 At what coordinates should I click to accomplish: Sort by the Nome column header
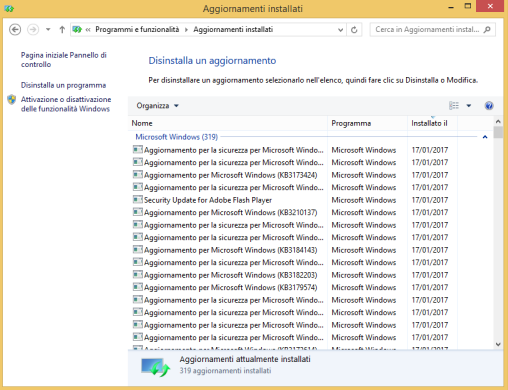(x=228, y=123)
